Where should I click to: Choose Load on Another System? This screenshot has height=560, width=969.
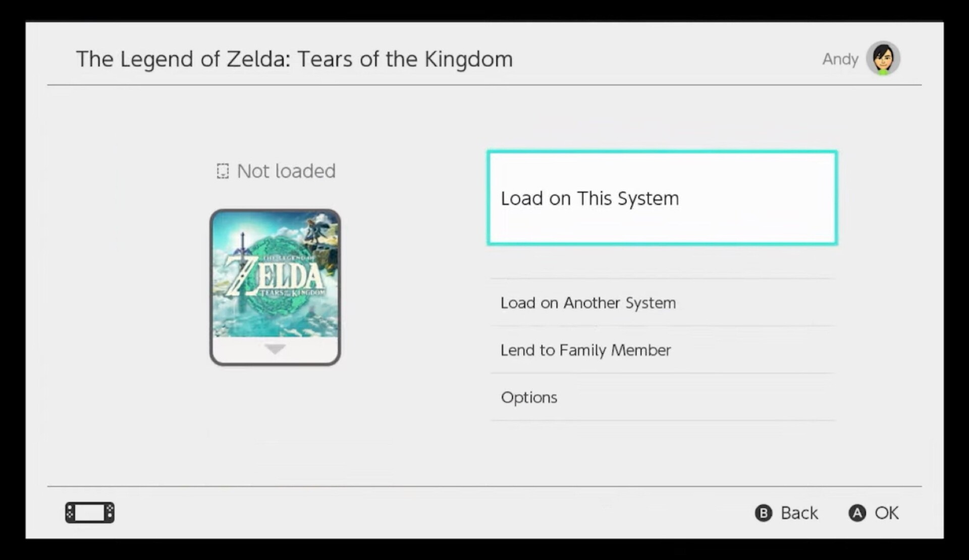pos(588,303)
